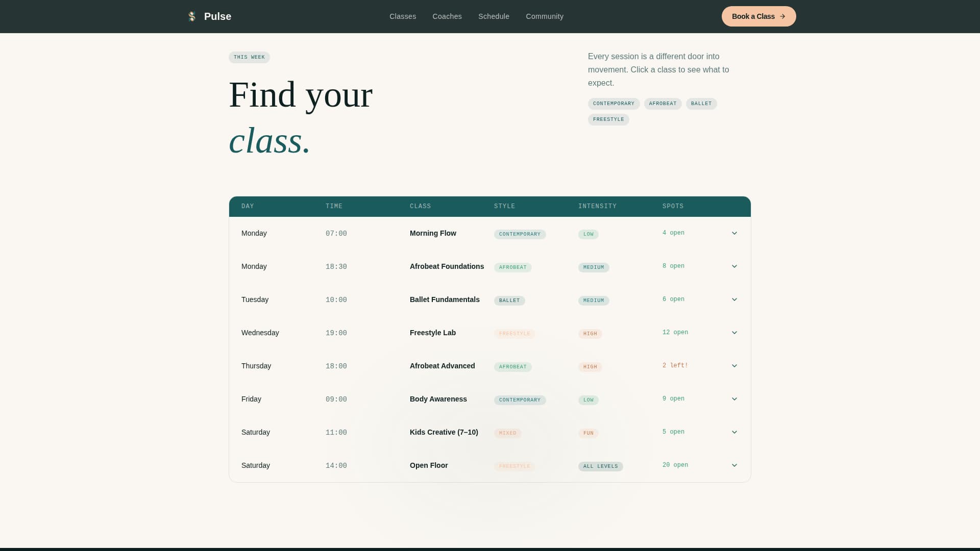Expand the Morning Flow row chevron

pyautogui.click(x=734, y=233)
